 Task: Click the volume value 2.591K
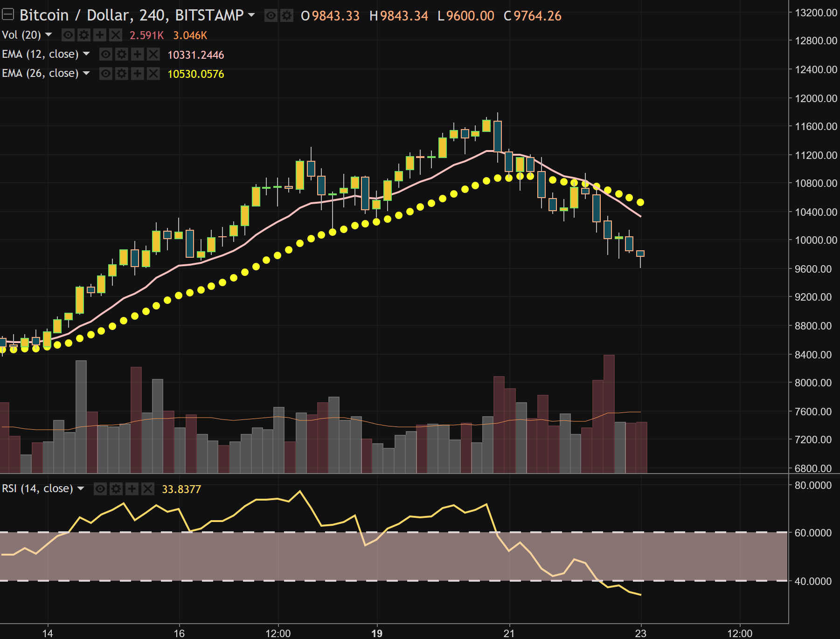coord(147,35)
